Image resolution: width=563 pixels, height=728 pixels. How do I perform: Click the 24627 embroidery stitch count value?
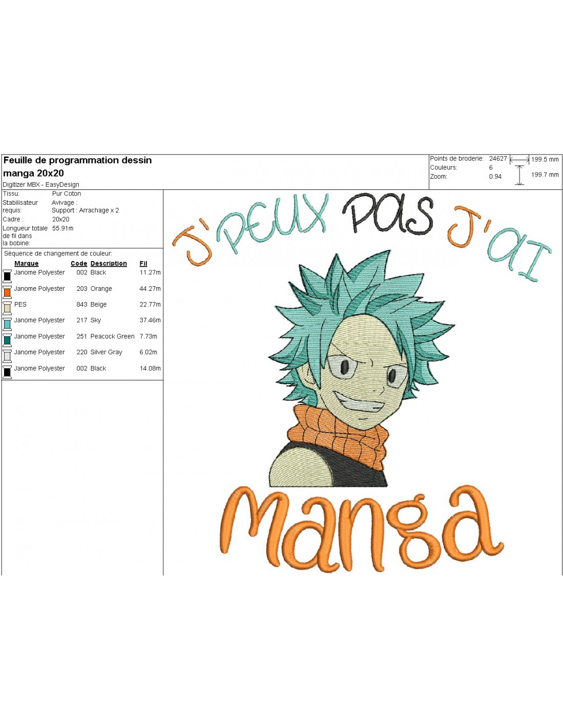pyautogui.click(x=497, y=159)
